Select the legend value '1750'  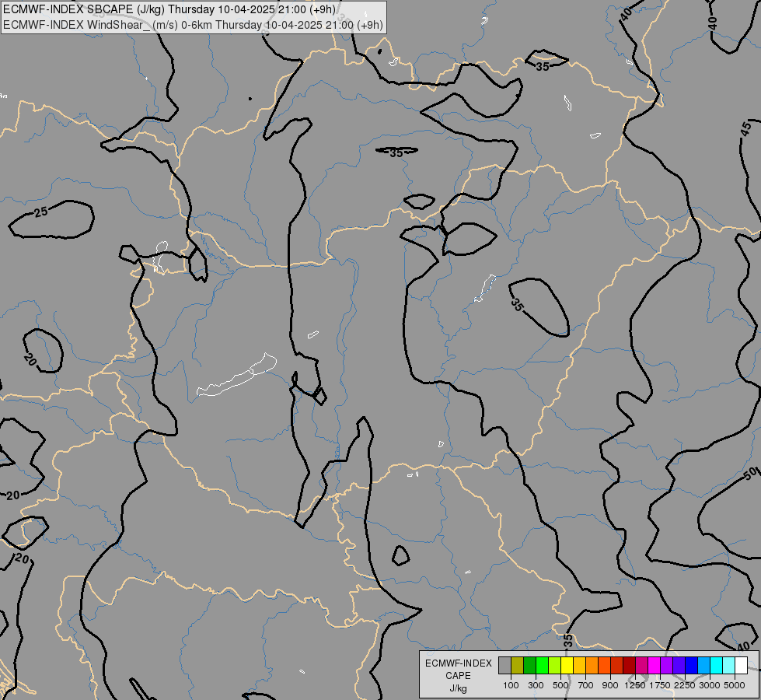tap(660, 685)
